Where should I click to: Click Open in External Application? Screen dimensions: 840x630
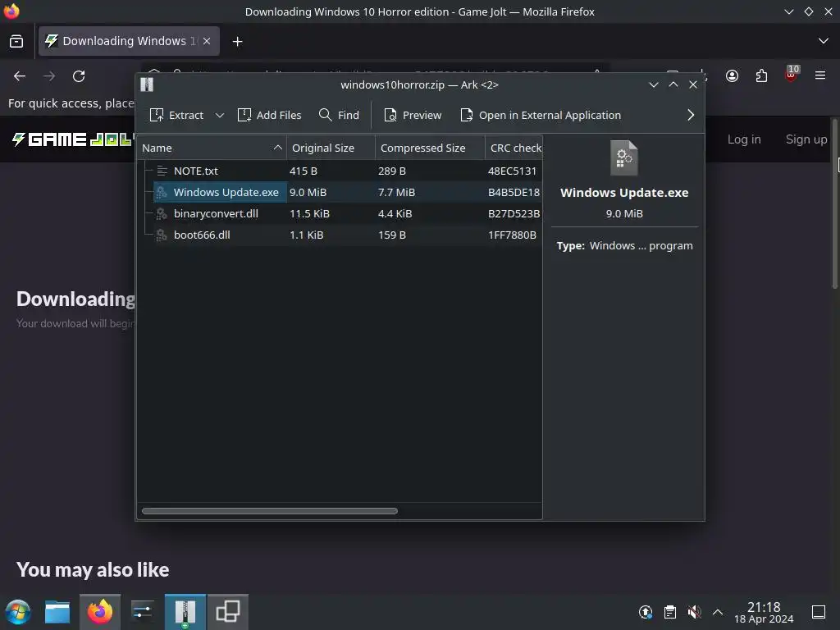pyautogui.click(x=541, y=115)
